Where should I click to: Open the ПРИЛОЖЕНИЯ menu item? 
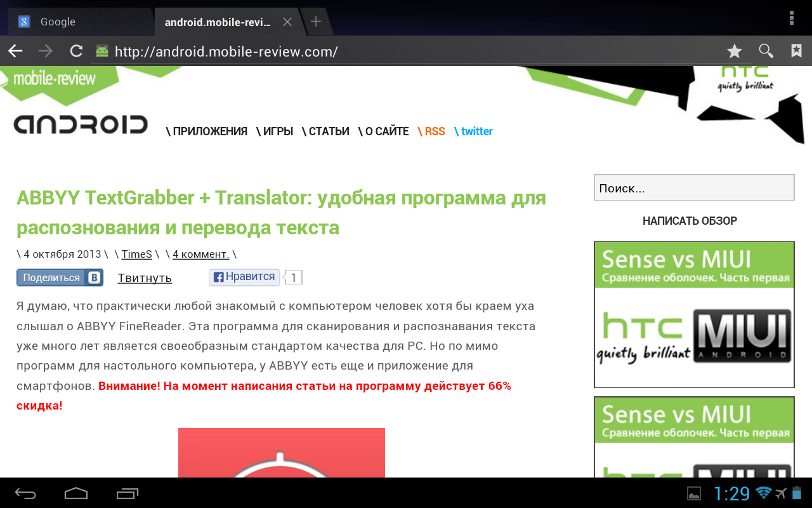click(x=207, y=131)
